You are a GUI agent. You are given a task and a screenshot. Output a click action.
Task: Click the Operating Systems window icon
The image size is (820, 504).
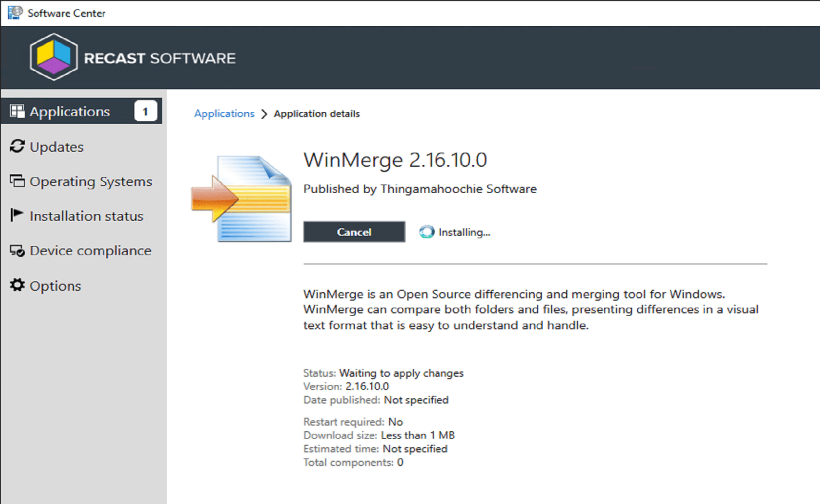click(17, 181)
